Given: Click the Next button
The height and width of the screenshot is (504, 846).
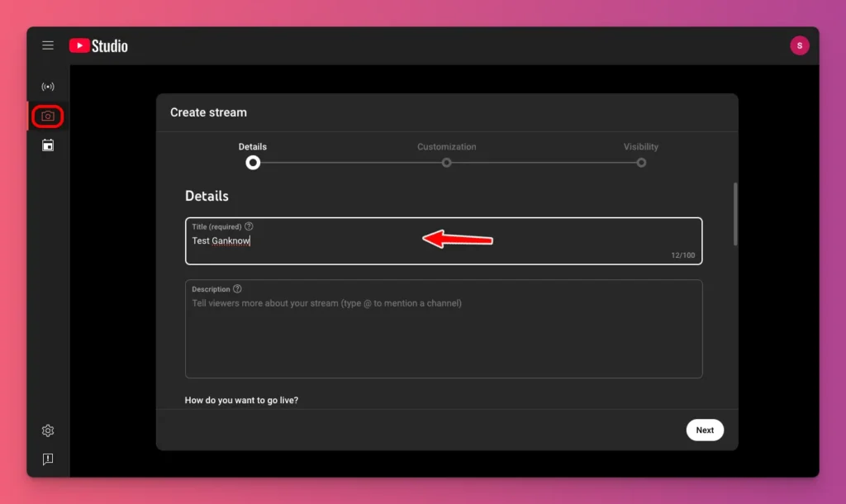Looking at the screenshot, I should (705, 430).
